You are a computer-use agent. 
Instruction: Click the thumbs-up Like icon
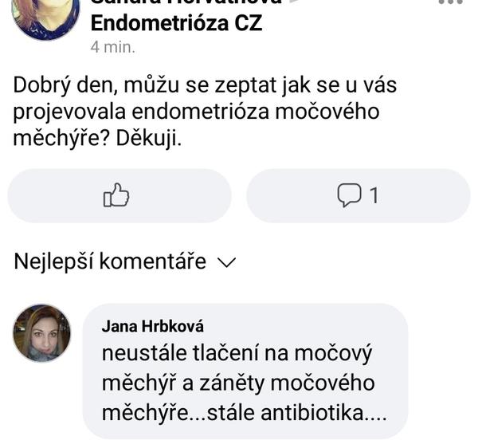(116, 195)
